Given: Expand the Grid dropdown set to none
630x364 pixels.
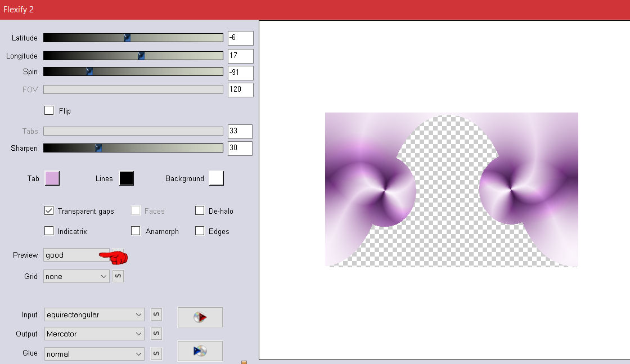Looking at the screenshot, I should point(76,276).
